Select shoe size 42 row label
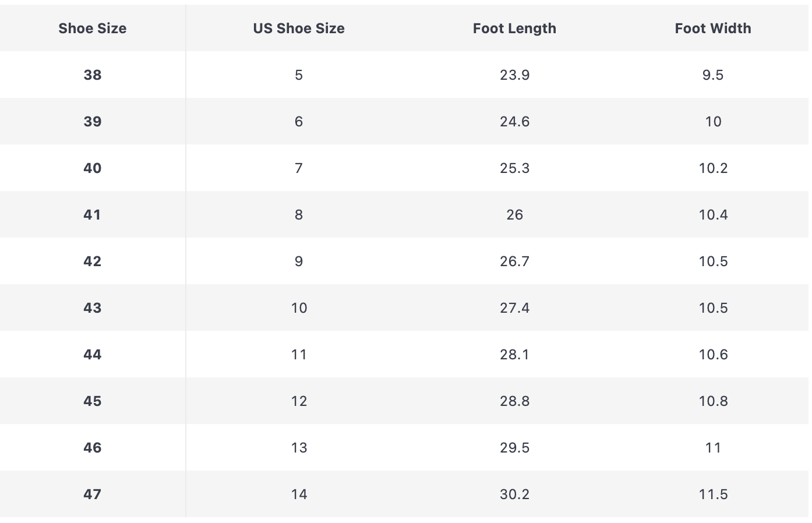 point(92,261)
